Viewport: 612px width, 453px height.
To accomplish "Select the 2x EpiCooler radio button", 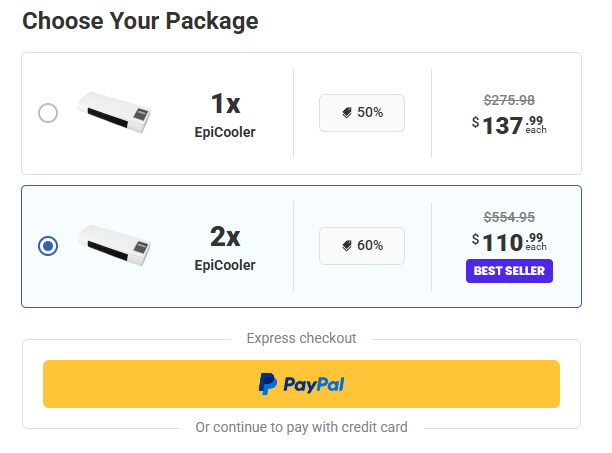I will tap(48, 245).
